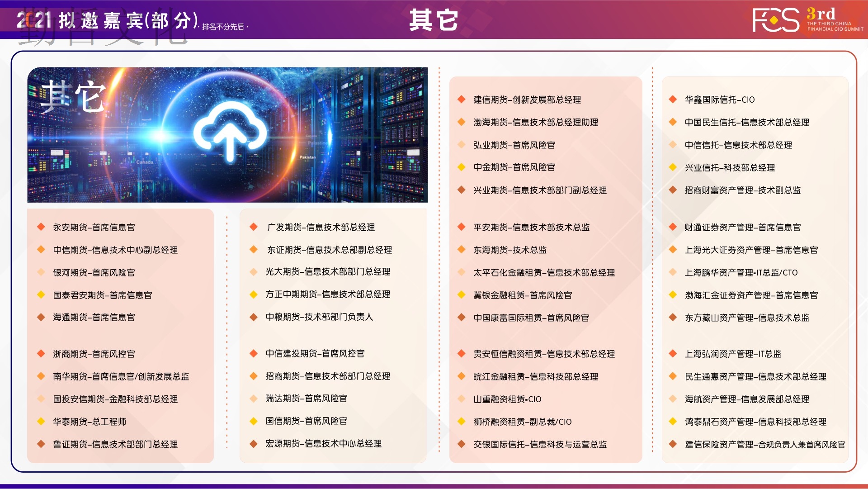Select 建信保险资产管理-合规负责人兼首席风险官 entry
This screenshot has height=489, width=868.
click(765, 444)
